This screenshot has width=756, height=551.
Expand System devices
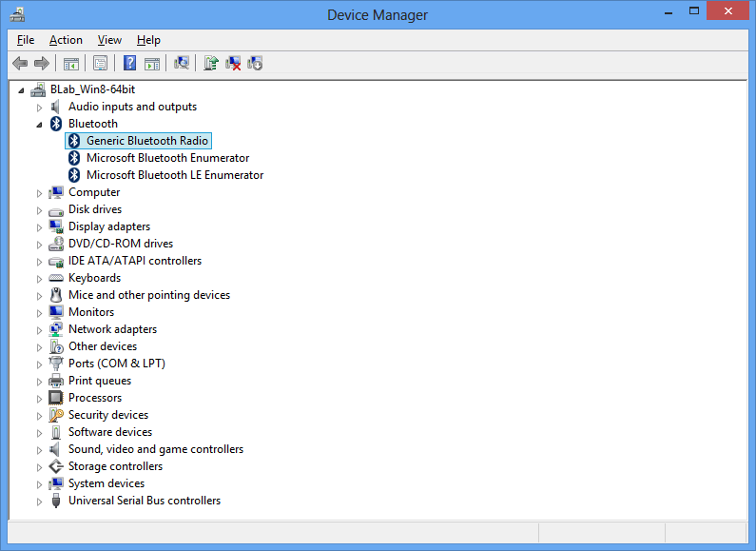[39, 484]
